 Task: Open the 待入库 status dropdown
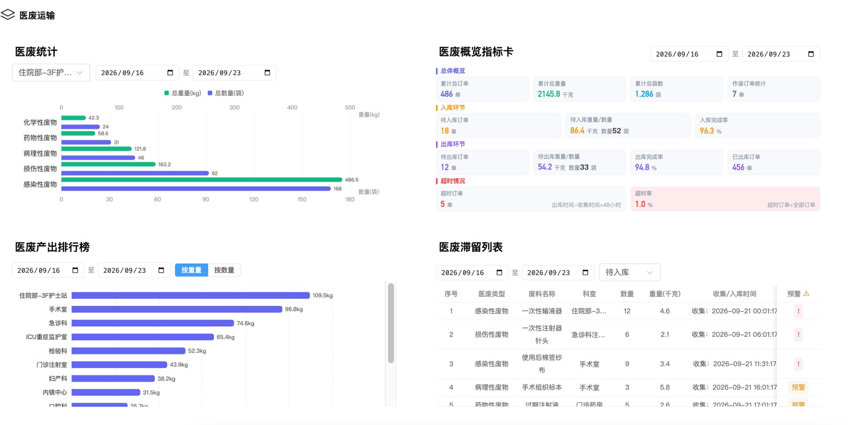click(x=630, y=273)
